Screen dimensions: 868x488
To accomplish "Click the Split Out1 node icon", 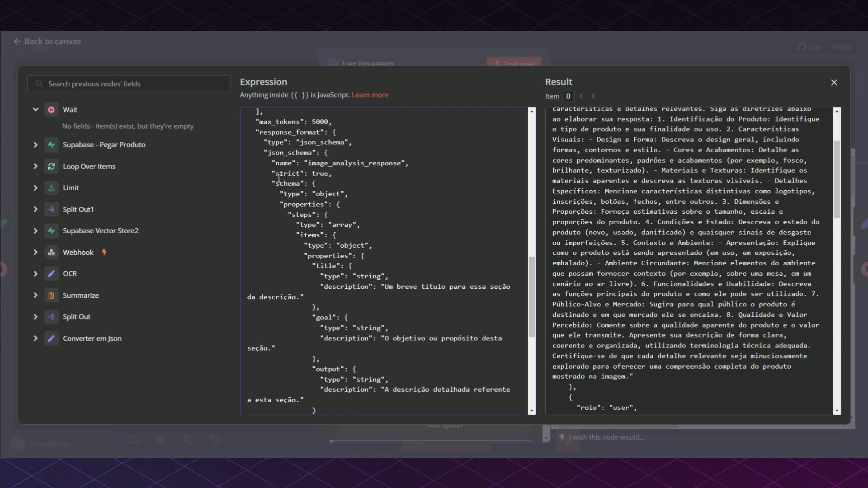I will [x=52, y=209].
